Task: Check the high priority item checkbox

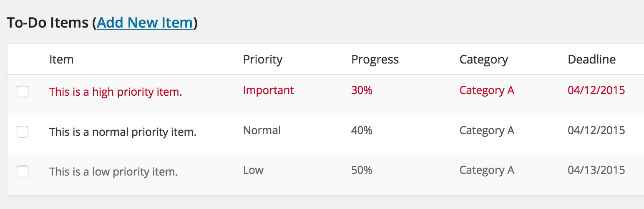Action: 23,92
